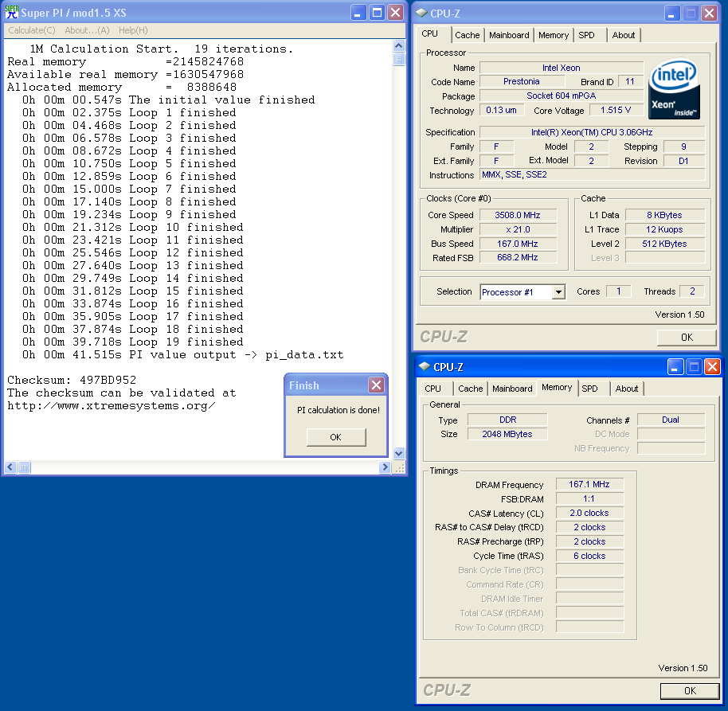Switch to About tab in top CPU-Z
This screenshot has width=728, height=711.
623,35
